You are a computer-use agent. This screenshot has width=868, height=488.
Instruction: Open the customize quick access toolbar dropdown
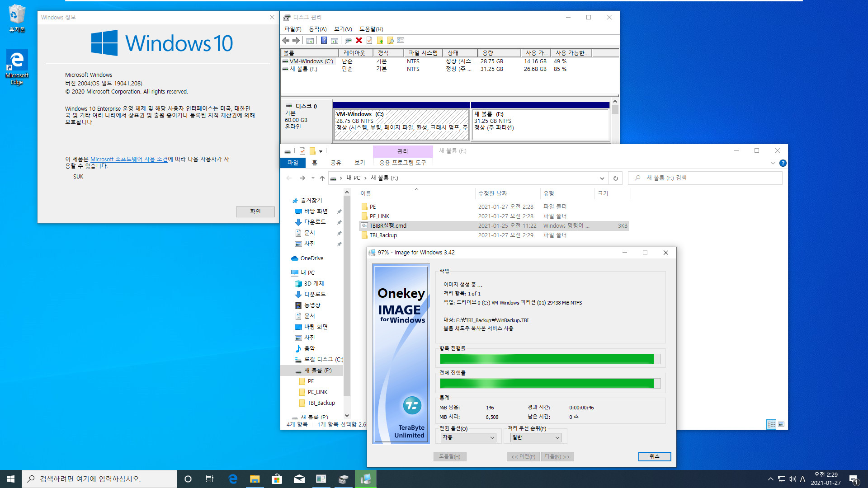tap(321, 151)
